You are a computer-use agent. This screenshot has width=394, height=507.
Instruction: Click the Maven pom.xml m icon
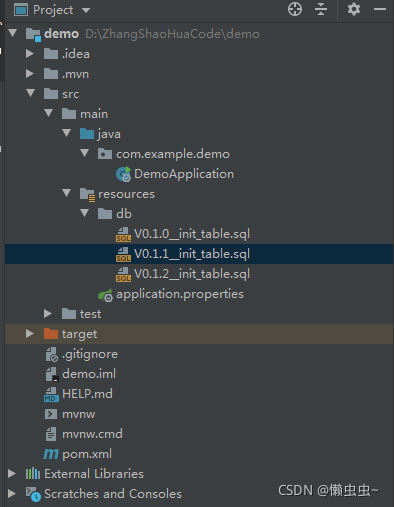[51, 454]
